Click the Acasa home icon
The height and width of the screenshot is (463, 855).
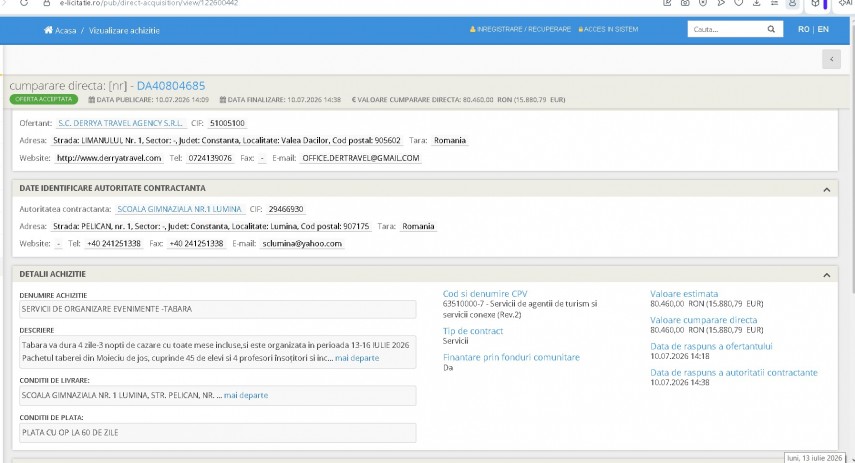click(x=48, y=30)
